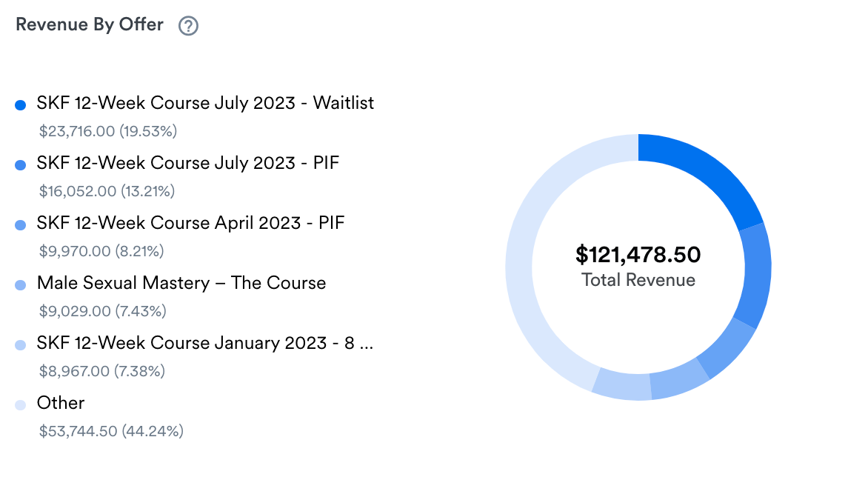868x477 pixels.
Task: Select SKF July 2023 Waitlist offer label
Action: (205, 103)
